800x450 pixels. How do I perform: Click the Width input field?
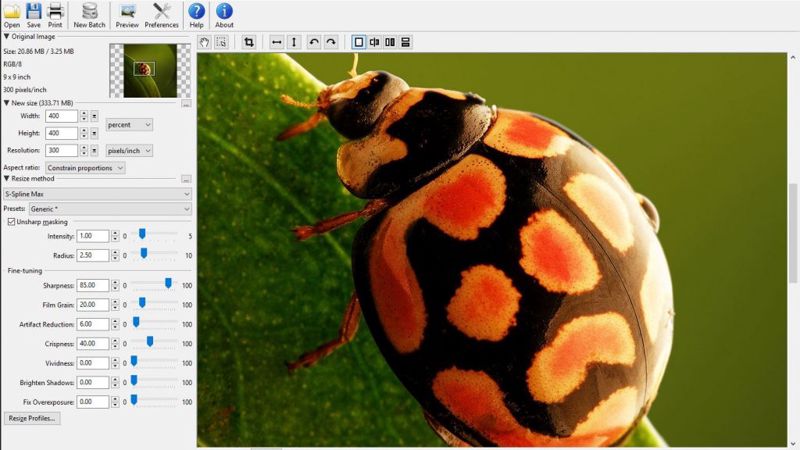tap(61, 116)
